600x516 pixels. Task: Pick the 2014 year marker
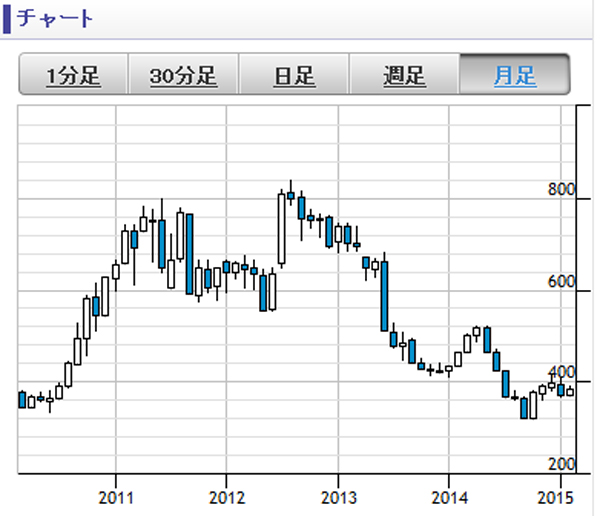tap(450, 497)
